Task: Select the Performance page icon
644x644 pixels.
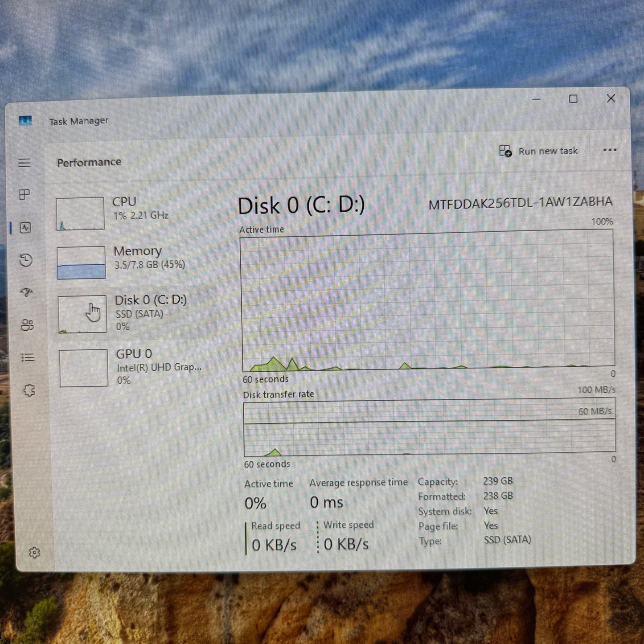Action: click(25, 228)
